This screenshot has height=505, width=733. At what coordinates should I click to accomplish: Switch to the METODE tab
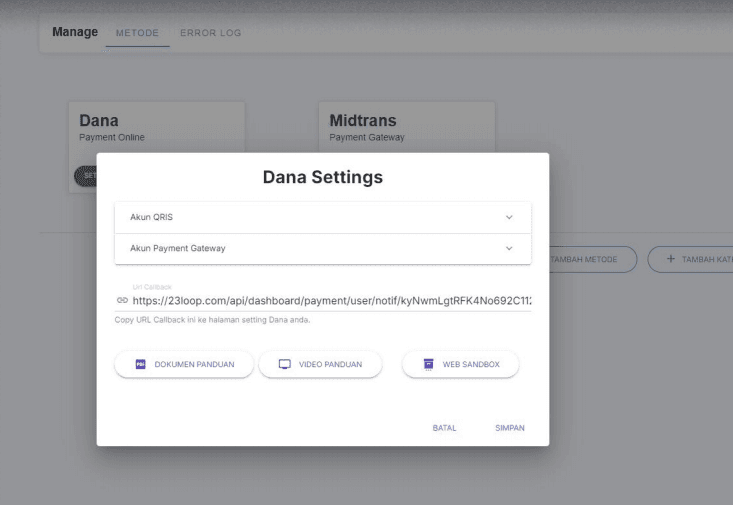pyautogui.click(x=137, y=33)
